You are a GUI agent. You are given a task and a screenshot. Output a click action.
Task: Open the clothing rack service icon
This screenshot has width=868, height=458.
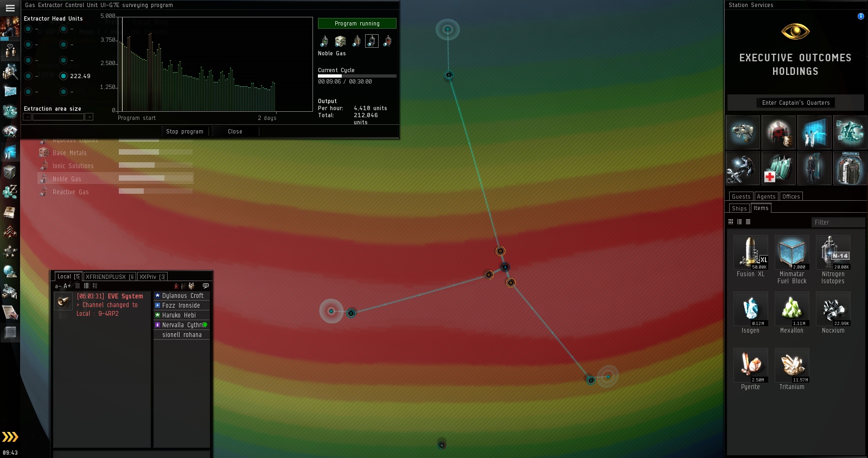[x=850, y=168]
